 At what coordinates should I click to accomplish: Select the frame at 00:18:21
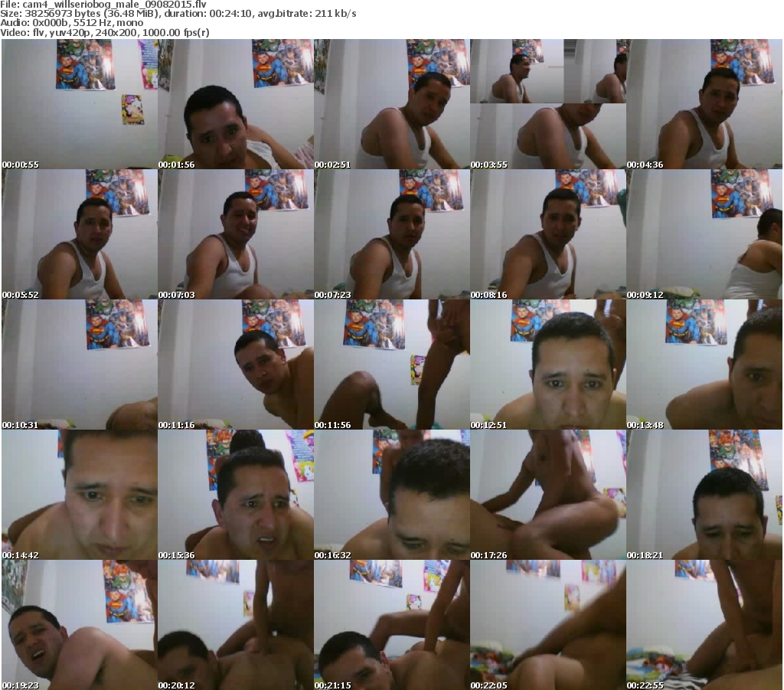click(x=704, y=495)
